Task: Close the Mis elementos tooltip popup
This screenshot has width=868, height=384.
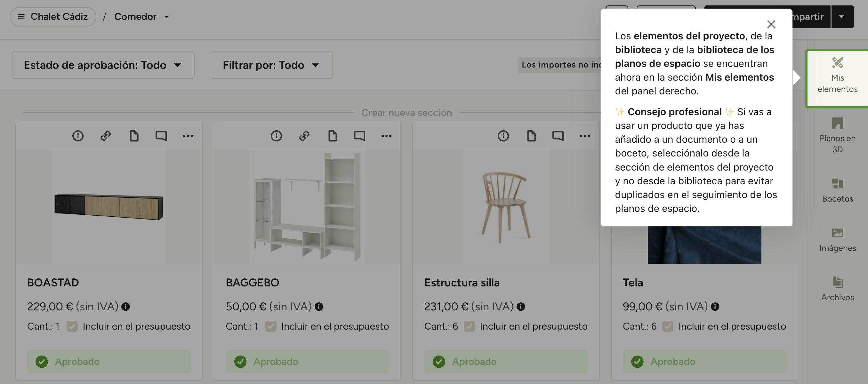Action: (x=771, y=24)
